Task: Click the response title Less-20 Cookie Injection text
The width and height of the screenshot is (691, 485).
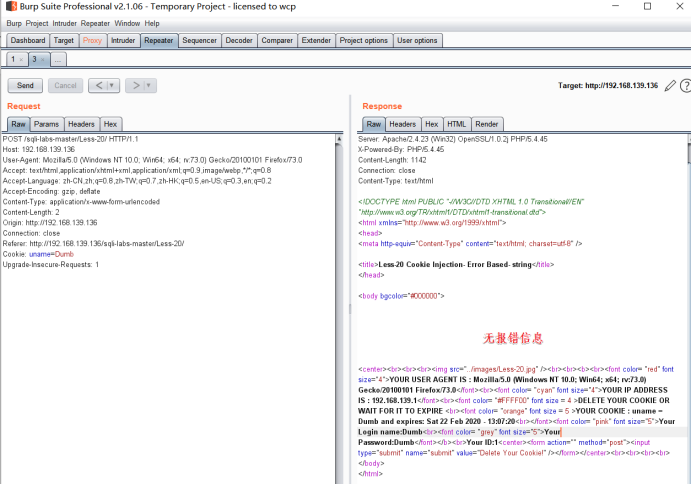Action: pos(455,265)
